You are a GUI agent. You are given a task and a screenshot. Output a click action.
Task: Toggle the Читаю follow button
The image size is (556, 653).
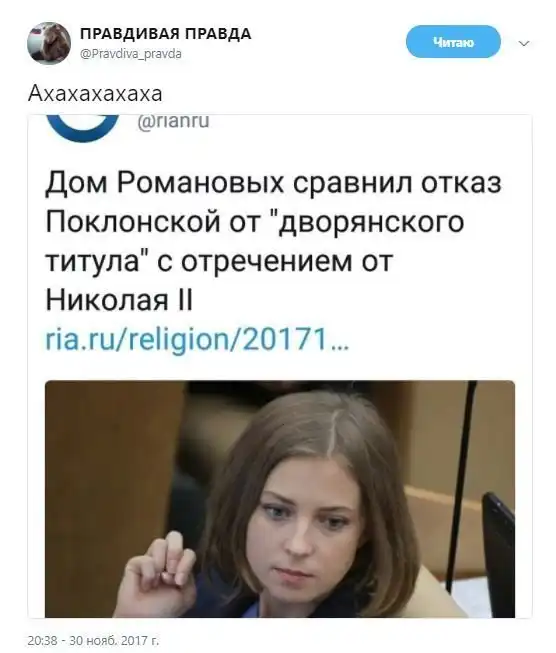pos(453,42)
